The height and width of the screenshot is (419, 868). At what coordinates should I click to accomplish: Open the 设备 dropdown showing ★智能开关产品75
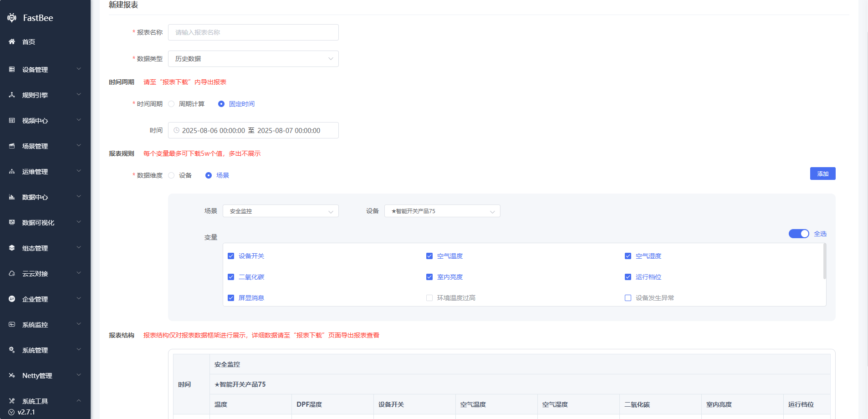pos(442,211)
